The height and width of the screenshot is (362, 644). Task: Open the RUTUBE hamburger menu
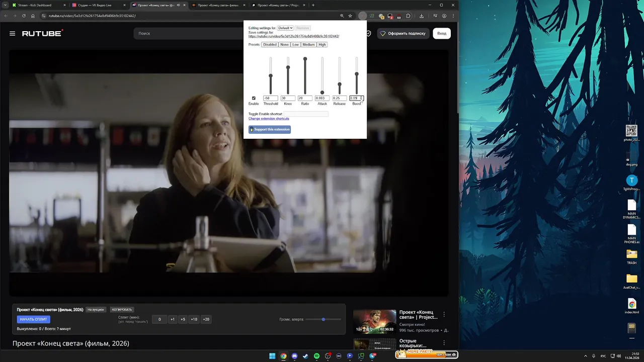point(12,34)
